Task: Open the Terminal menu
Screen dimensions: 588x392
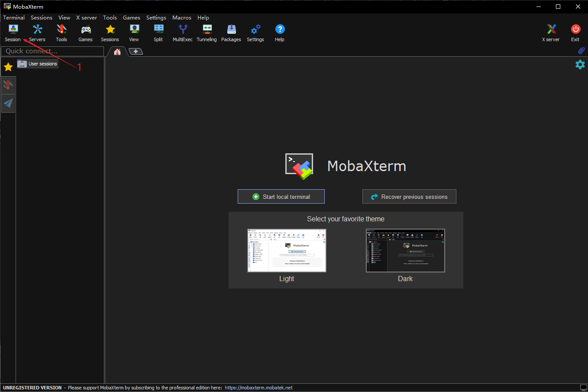Action: 14,18
